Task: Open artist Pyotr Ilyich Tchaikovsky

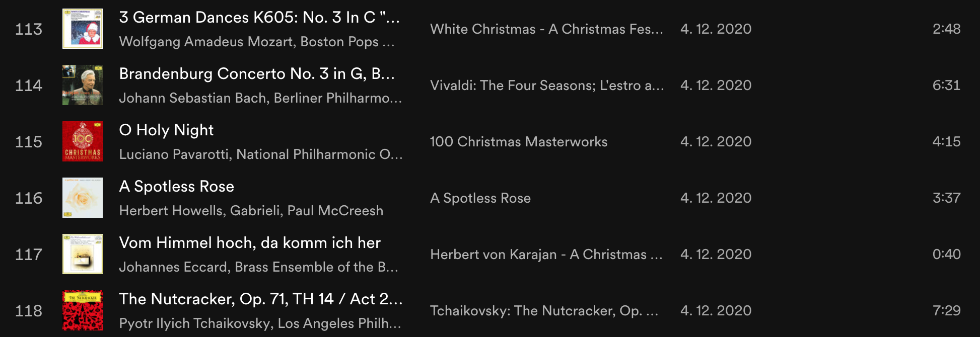Action: coord(194,323)
